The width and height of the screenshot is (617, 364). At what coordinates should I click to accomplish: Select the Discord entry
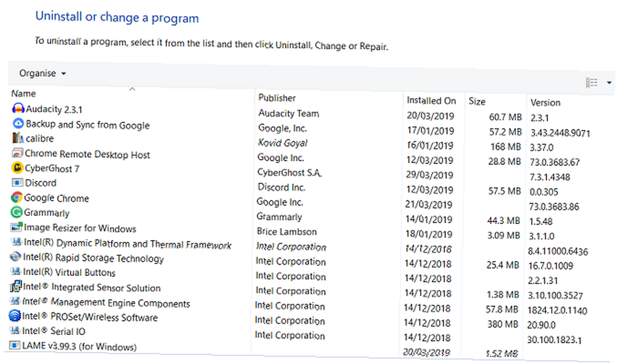point(41,183)
